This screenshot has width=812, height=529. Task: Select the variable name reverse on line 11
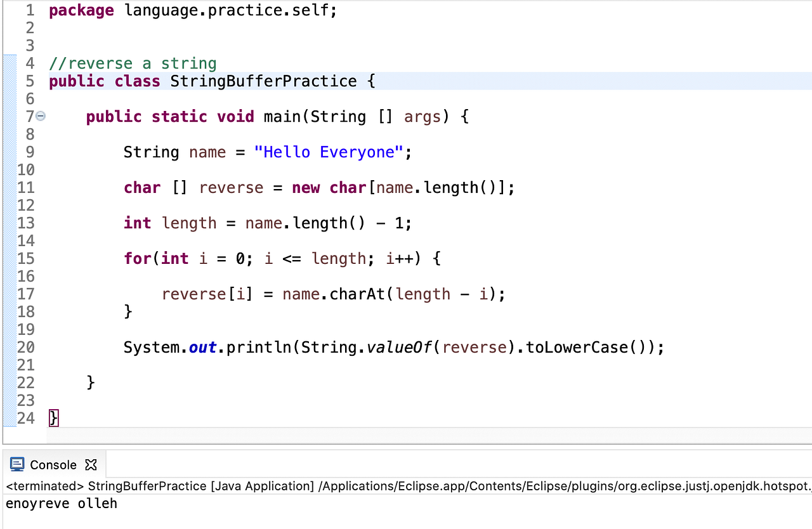pyautogui.click(x=231, y=187)
